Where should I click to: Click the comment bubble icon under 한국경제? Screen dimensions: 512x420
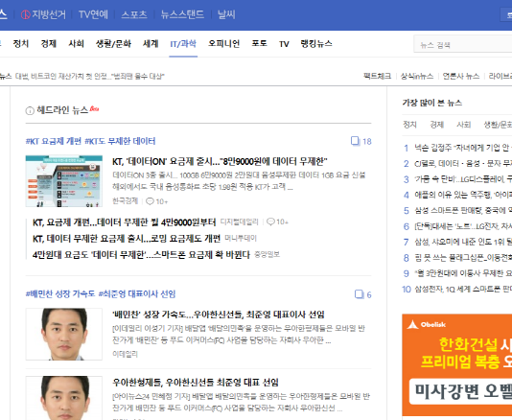pos(150,201)
